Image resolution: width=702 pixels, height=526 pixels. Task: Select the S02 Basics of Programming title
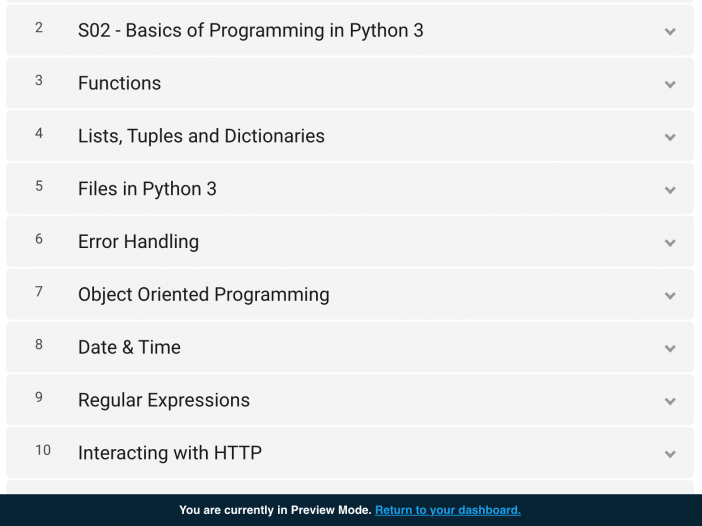click(x=251, y=30)
